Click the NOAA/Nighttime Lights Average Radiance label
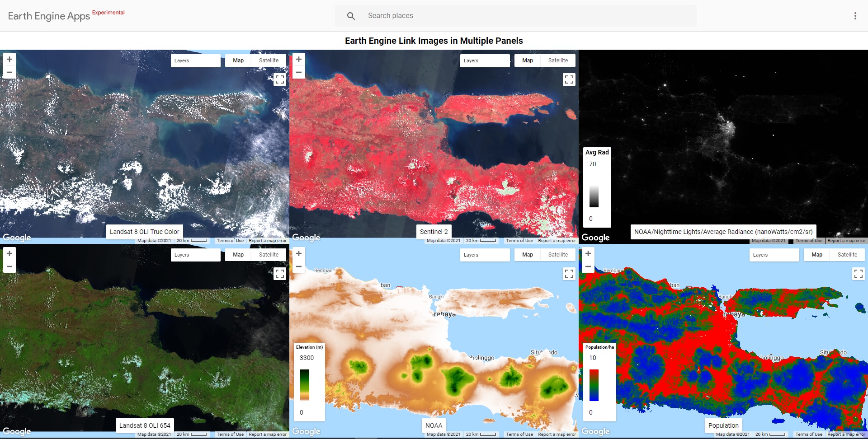Image resolution: width=868 pixels, height=439 pixels. [x=723, y=232]
